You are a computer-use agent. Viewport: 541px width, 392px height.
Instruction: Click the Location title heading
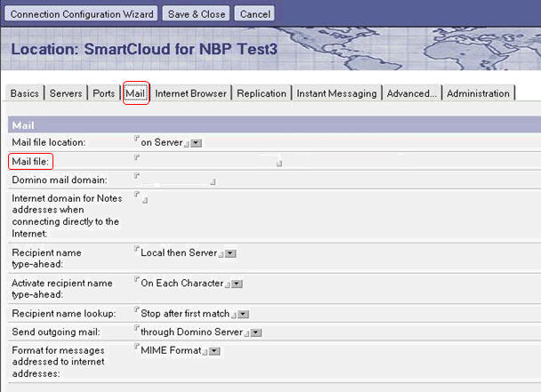point(144,49)
